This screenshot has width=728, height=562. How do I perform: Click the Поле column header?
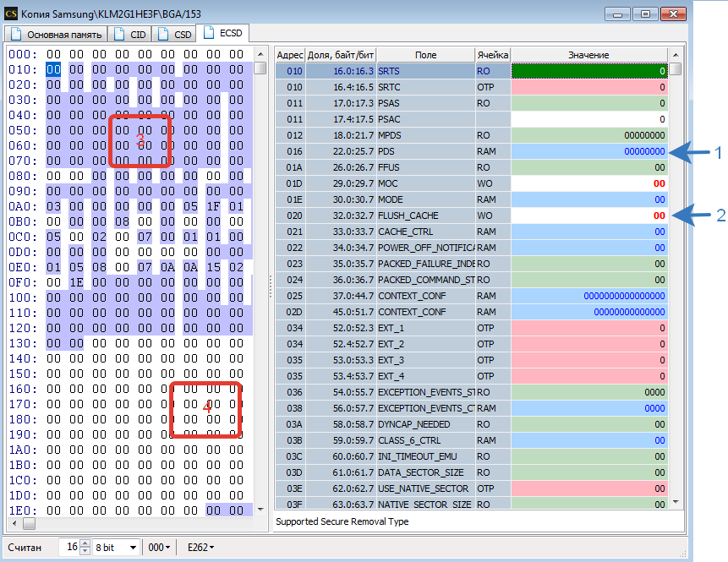tap(425, 54)
